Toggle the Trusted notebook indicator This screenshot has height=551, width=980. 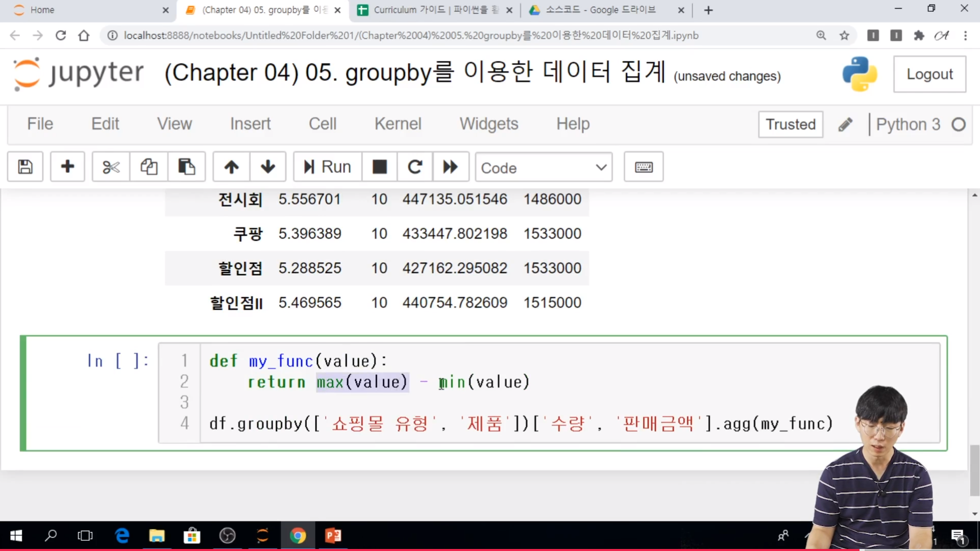790,124
